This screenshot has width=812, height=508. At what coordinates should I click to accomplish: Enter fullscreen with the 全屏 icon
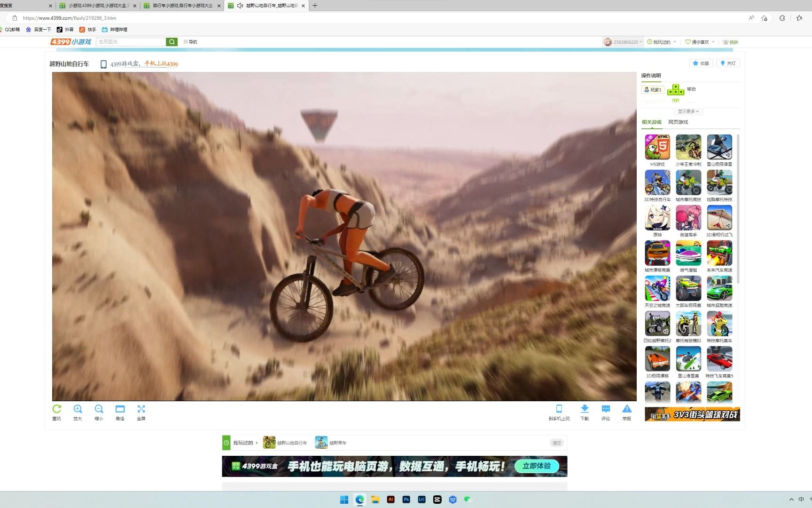[x=141, y=409]
